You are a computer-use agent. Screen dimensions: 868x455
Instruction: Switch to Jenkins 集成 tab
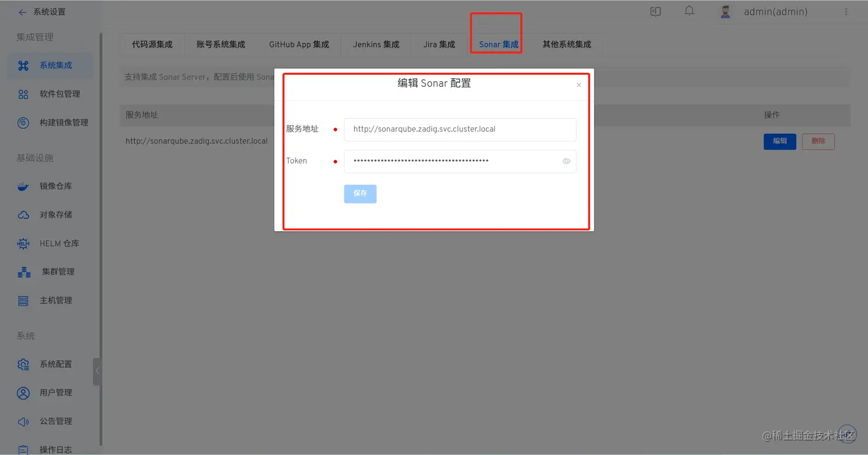(376, 44)
